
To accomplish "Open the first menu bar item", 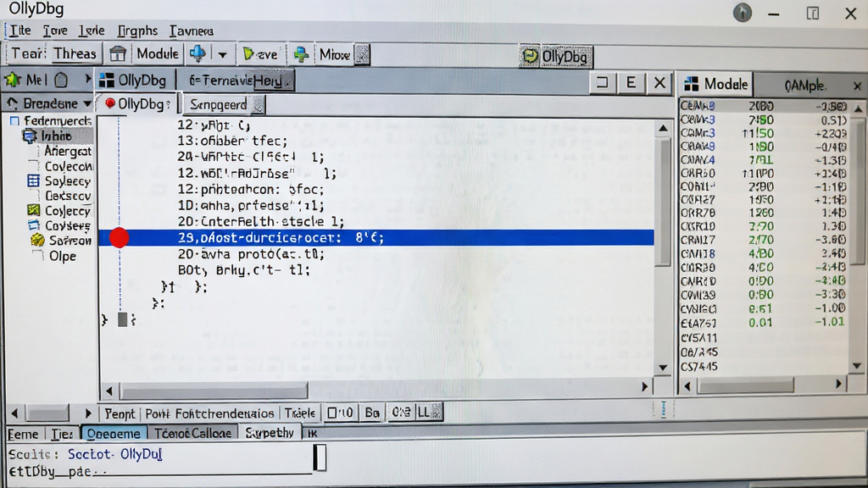I will point(20,30).
